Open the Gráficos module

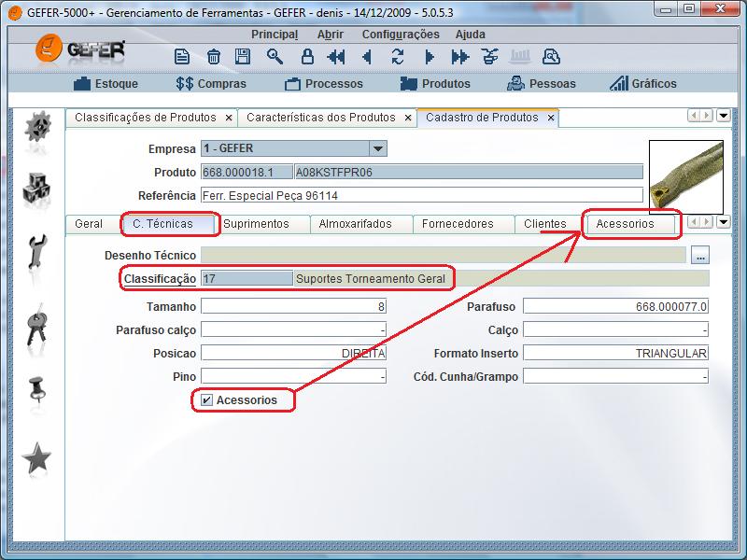(x=643, y=84)
